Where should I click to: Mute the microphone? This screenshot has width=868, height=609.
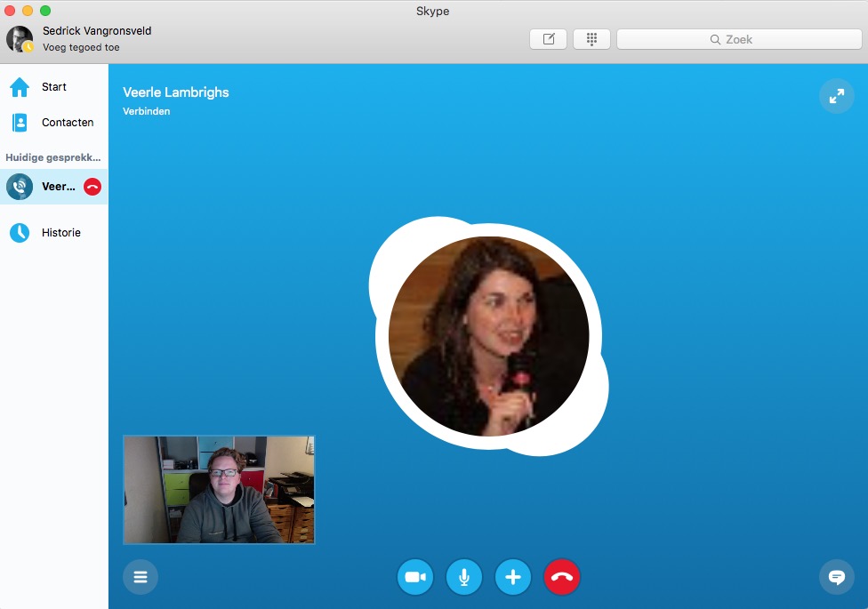coord(464,577)
